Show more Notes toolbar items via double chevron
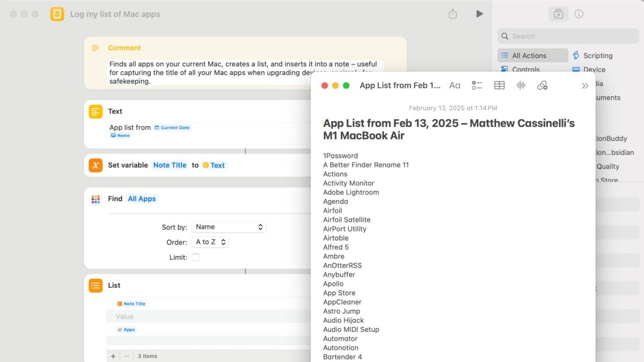This screenshot has width=644, height=362. pyautogui.click(x=584, y=85)
